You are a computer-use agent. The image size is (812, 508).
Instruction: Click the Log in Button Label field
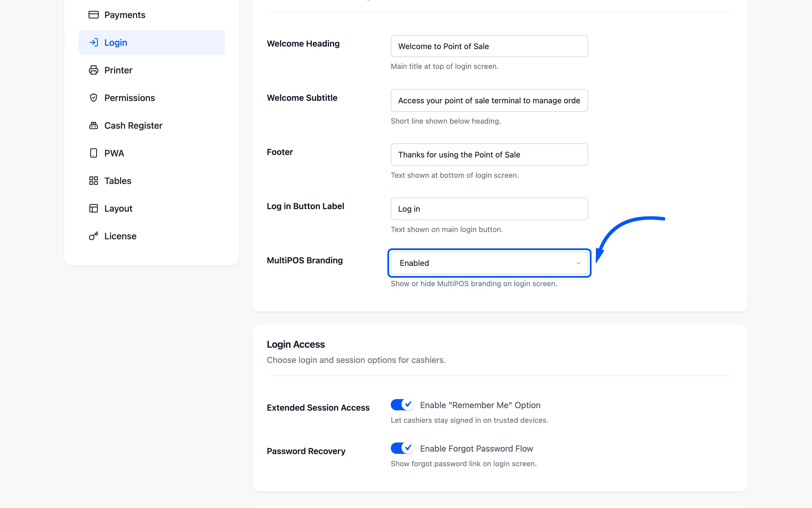click(x=489, y=209)
